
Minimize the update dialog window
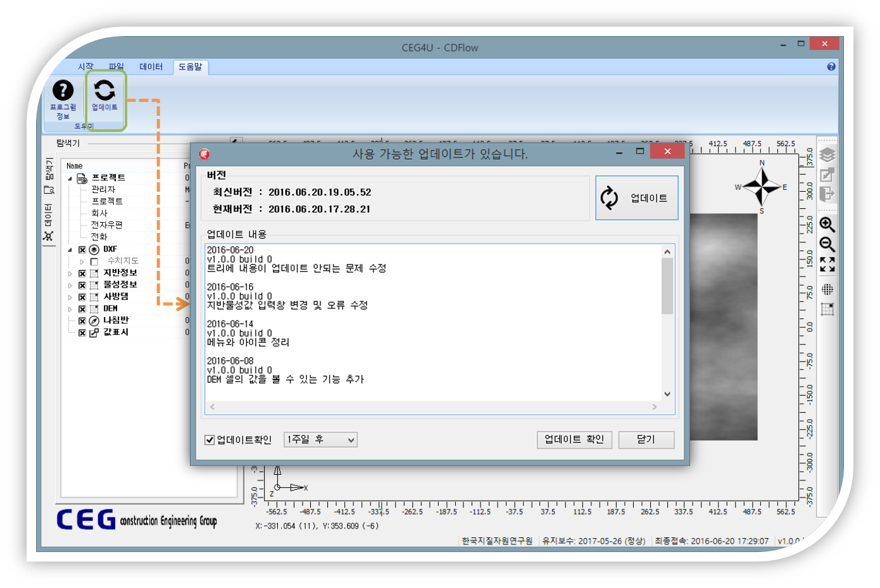pyautogui.click(x=619, y=152)
